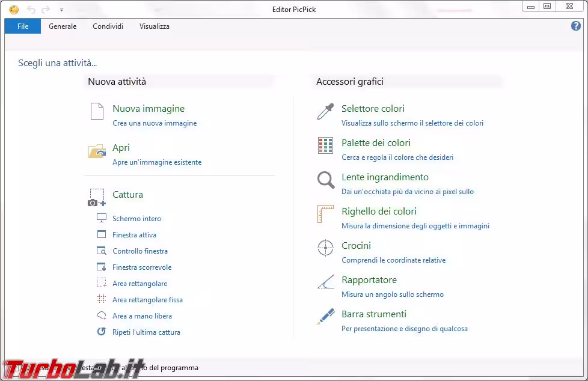The width and height of the screenshot is (588, 381).
Task: Switch to the Generale tab
Action: 63,26
